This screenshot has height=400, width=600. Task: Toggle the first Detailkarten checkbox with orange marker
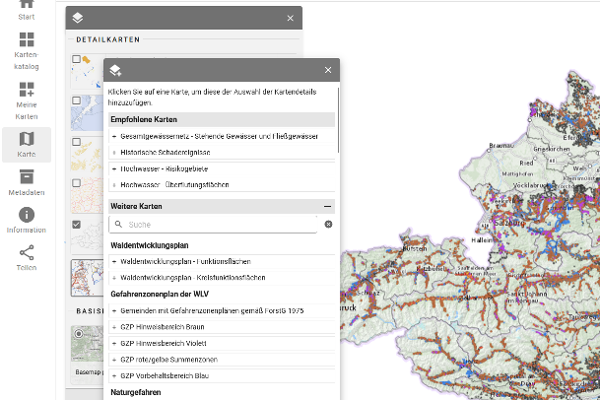point(77,59)
